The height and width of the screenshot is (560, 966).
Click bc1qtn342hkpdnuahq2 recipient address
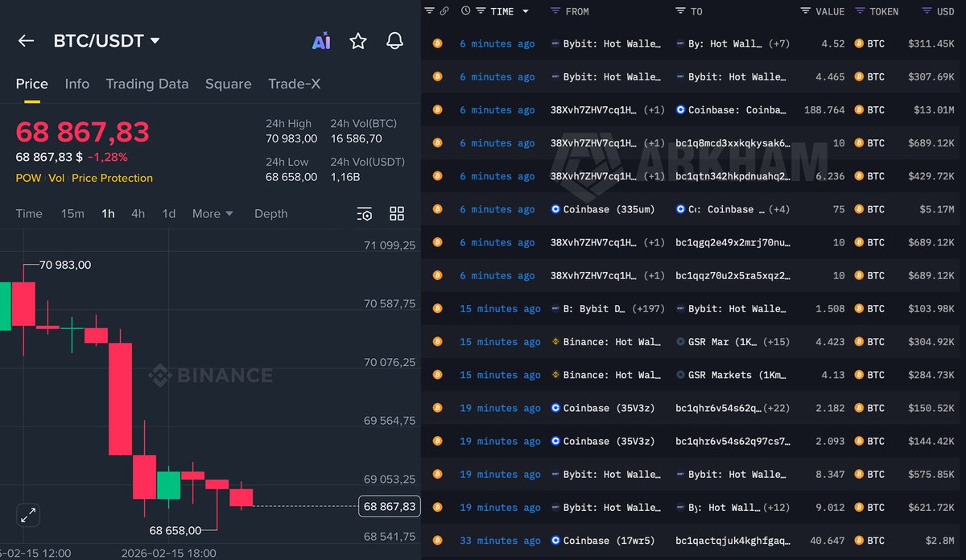click(733, 176)
